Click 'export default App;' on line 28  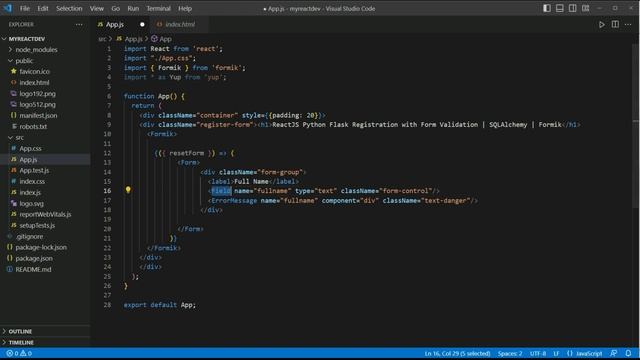pos(160,305)
